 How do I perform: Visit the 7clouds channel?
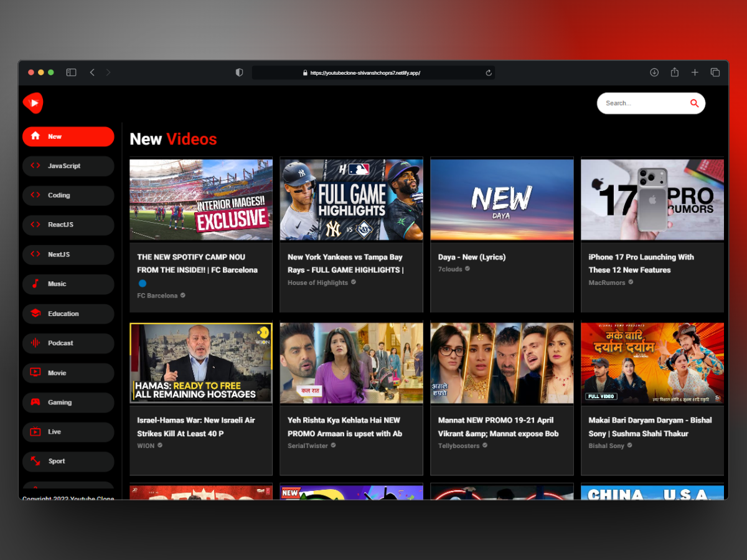point(450,269)
